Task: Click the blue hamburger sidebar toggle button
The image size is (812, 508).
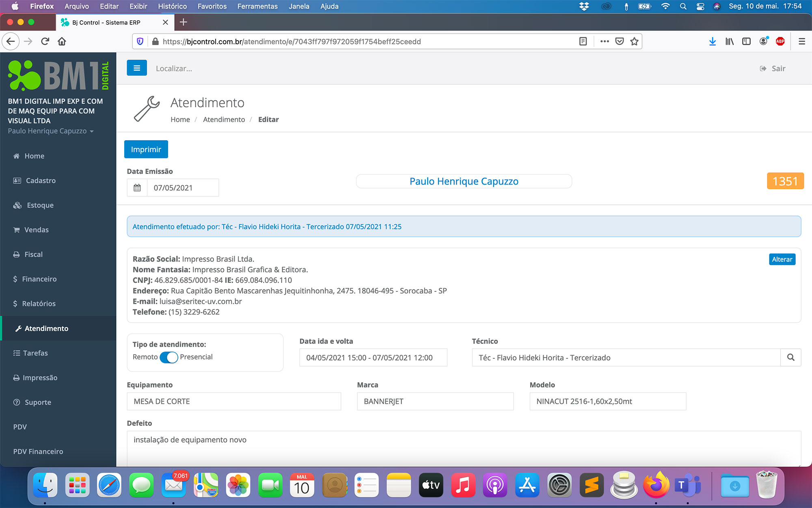Action: (x=136, y=68)
